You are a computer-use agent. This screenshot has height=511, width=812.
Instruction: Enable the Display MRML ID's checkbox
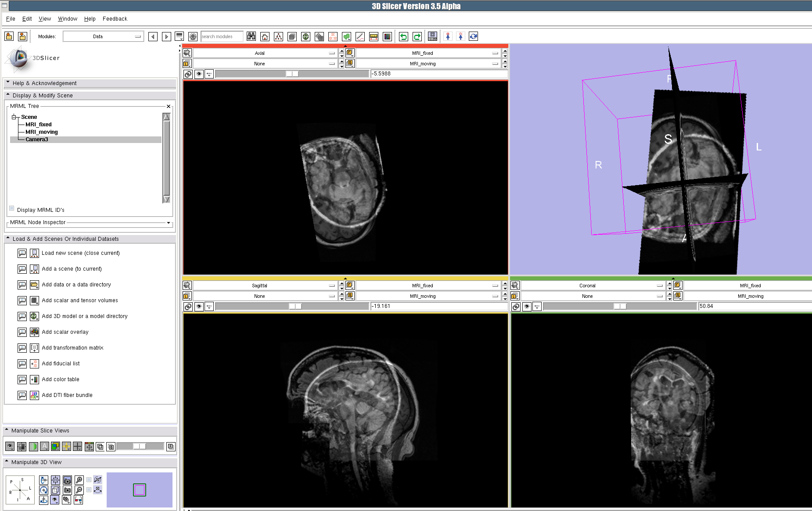click(12, 209)
